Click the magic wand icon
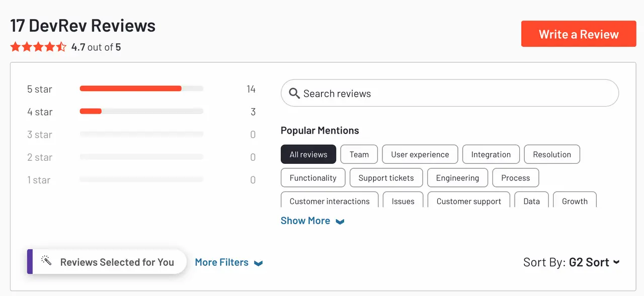644x296 pixels. click(x=46, y=261)
